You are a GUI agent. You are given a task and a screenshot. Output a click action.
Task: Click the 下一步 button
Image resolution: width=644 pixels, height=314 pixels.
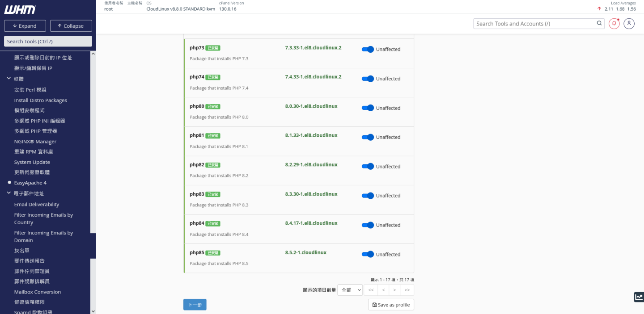pos(195,305)
